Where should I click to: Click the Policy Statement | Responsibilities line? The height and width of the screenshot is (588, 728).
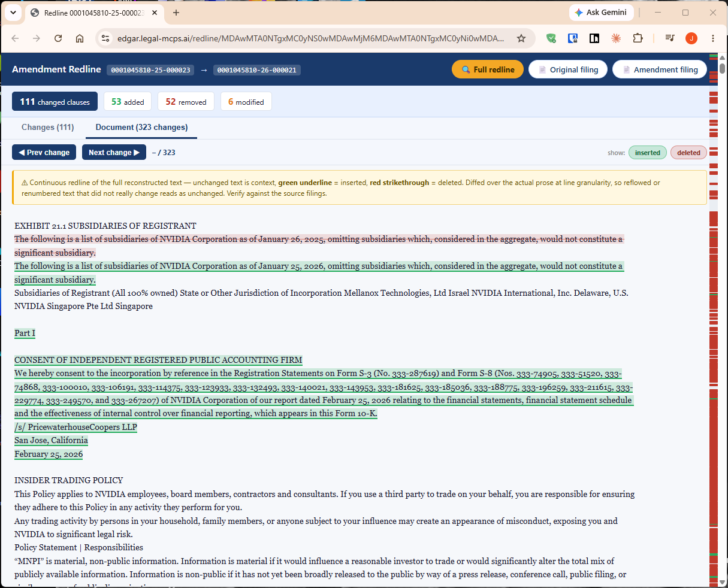pos(78,547)
